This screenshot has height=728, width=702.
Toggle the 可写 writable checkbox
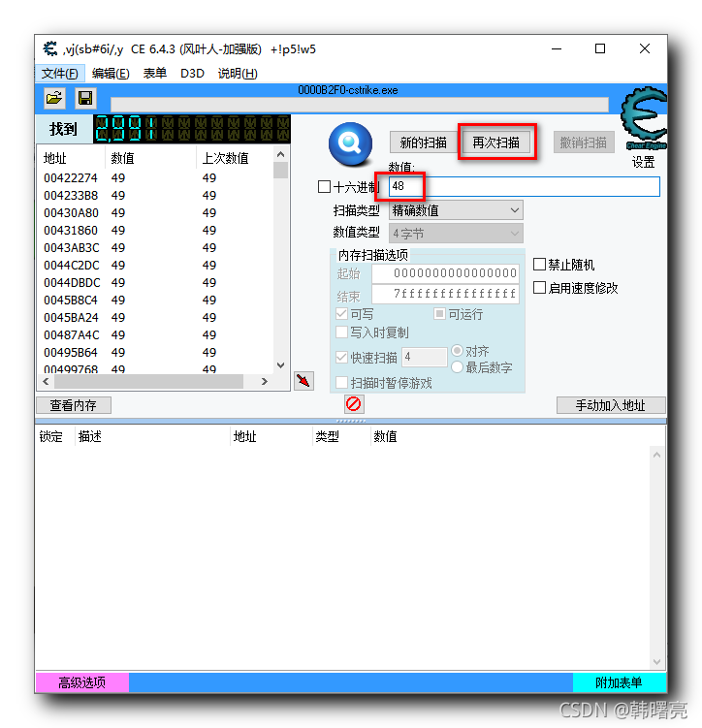click(x=341, y=314)
